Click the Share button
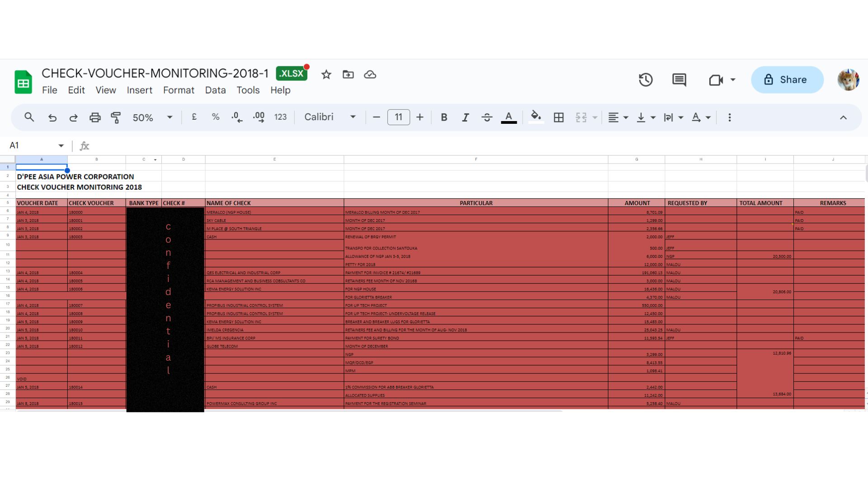Image resolution: width=868 pixels, height=488 pixels. [787, 80]
